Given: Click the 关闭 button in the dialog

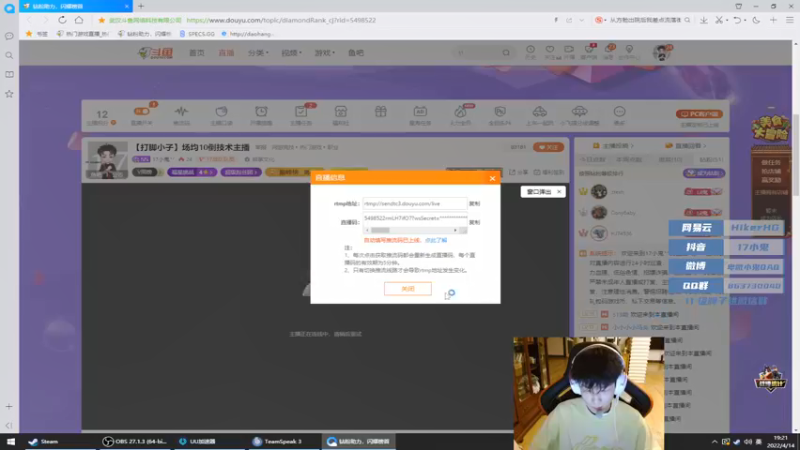Looking at the screenshot, I should point(408,289).
